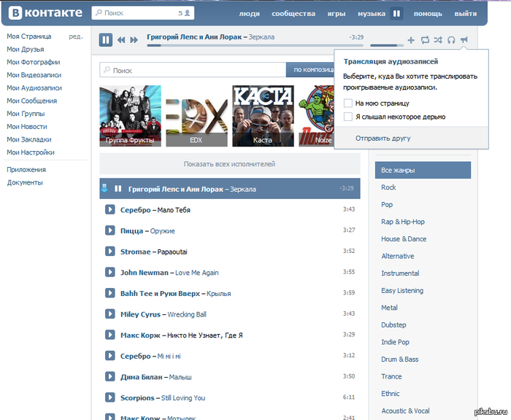Open Мои Сообщения
Screen dimensions: 511x420
(31, 101)
